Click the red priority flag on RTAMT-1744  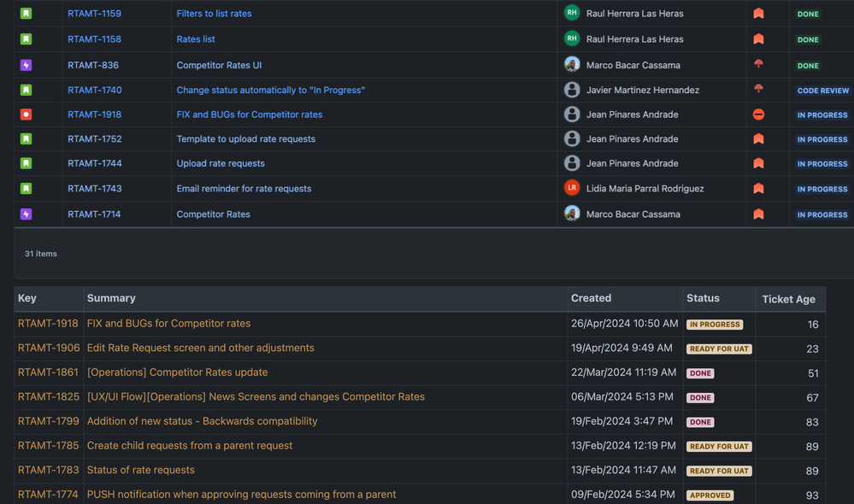click(x=757, y=163)
